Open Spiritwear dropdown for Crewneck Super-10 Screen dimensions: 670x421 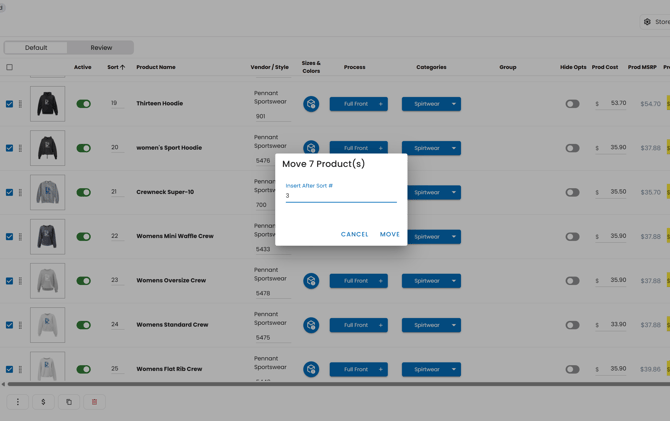pos(434,192)
